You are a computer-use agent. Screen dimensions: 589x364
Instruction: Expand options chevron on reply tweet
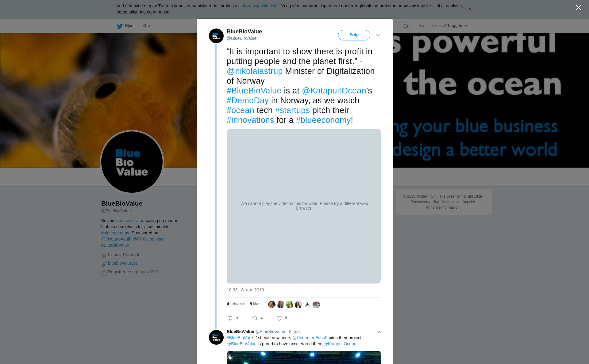coord(378,332)
